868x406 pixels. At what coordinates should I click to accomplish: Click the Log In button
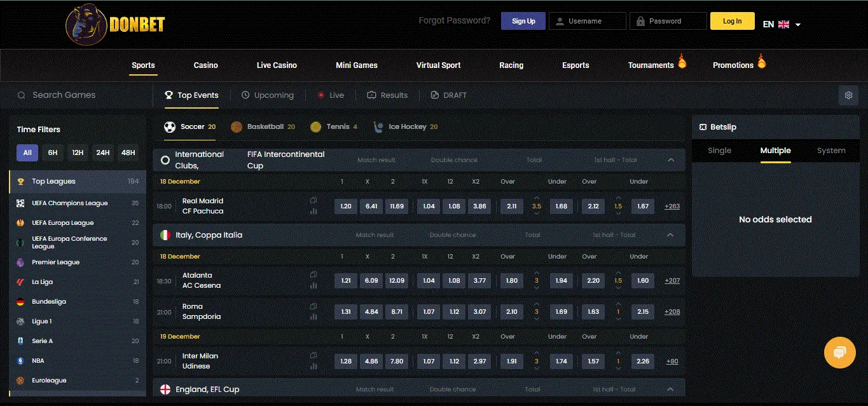coord(733,21)
